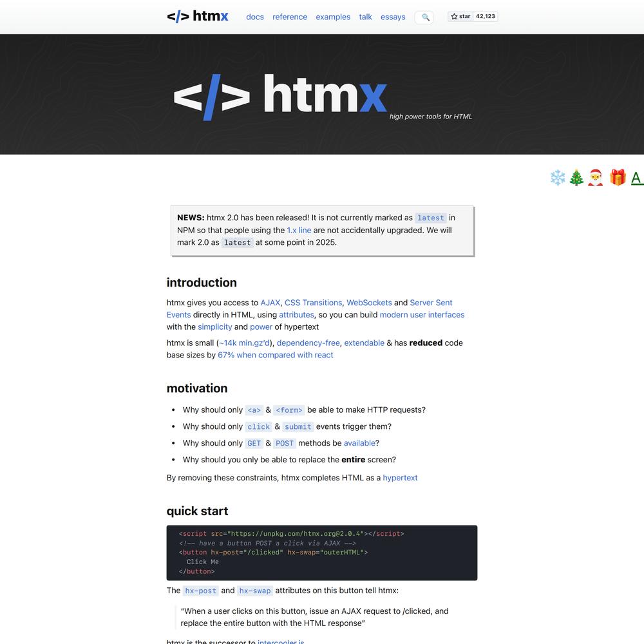Click the snowflake emoji
This screenshot has height=644, width=644.
tap(558, 178)
